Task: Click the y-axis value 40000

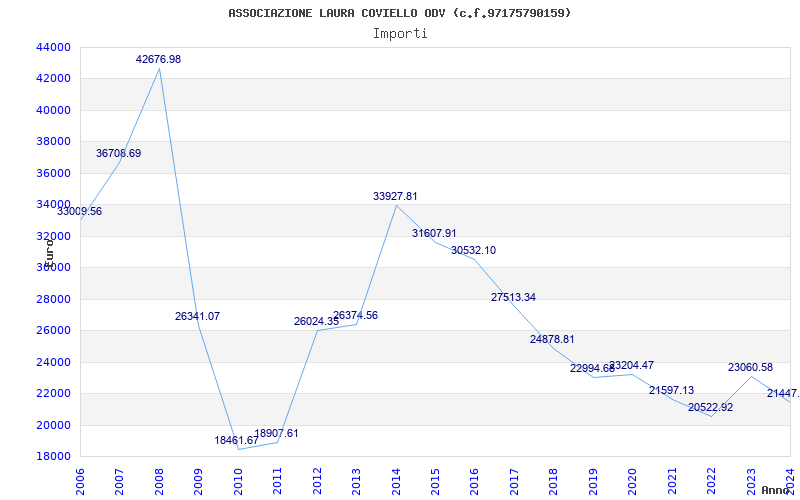Action: (53, 110)
